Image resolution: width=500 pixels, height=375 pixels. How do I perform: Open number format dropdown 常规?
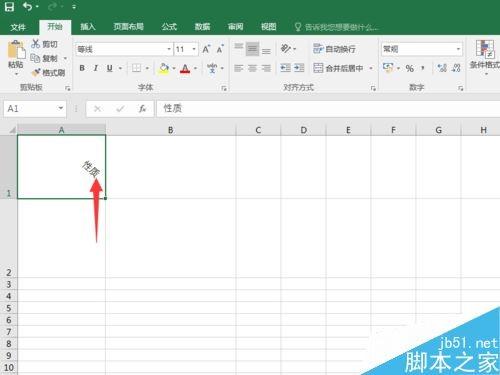[459, 49]
